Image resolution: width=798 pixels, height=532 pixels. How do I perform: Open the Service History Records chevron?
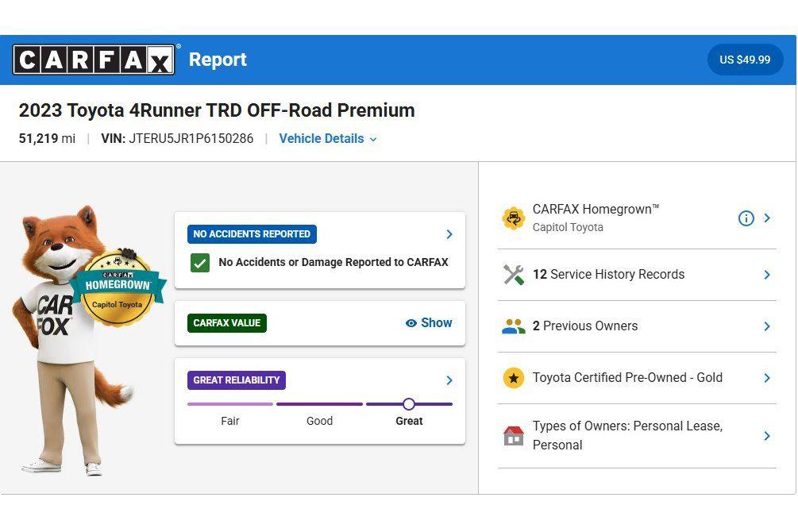(767, 275)
